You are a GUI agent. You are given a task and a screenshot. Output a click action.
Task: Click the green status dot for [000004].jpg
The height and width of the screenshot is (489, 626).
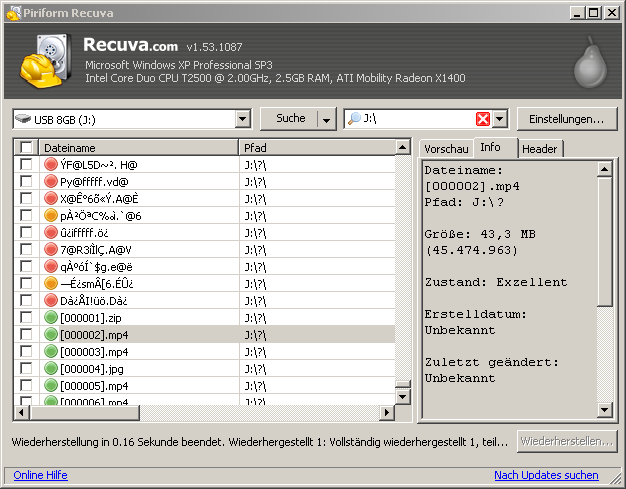(51, 368)
